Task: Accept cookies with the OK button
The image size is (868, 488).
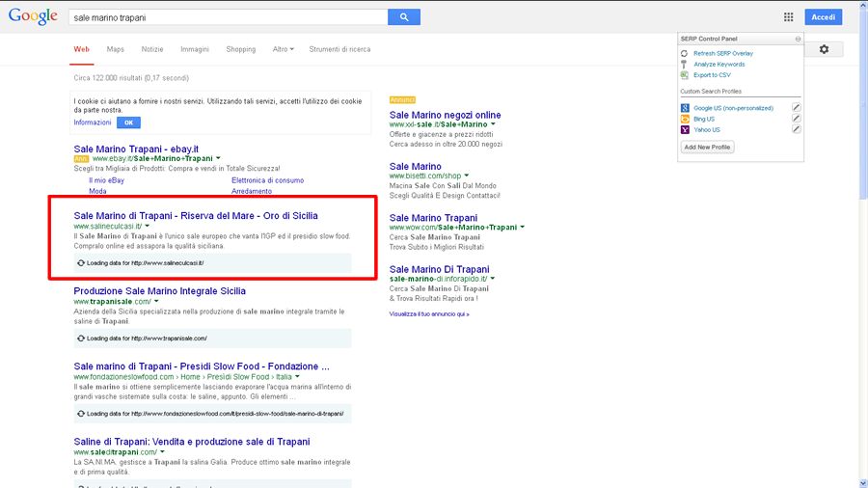Action: click(128, 122)
